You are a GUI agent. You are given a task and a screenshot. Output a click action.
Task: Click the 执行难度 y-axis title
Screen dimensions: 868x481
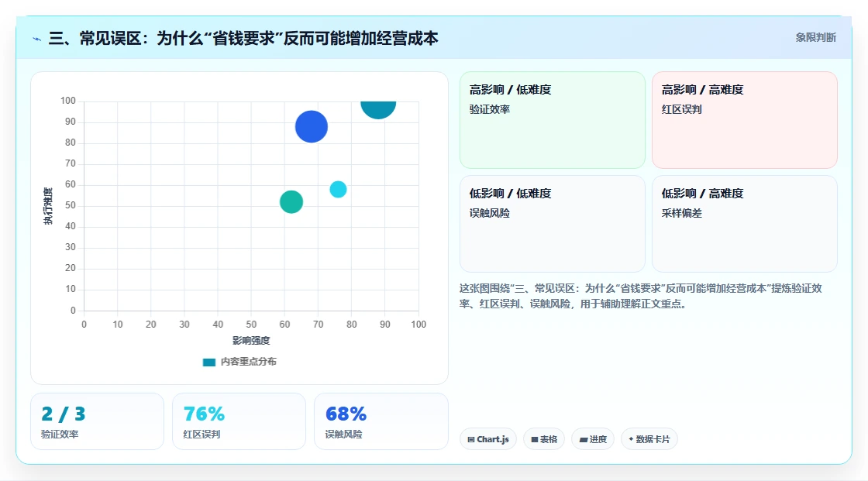click(48, 206)
